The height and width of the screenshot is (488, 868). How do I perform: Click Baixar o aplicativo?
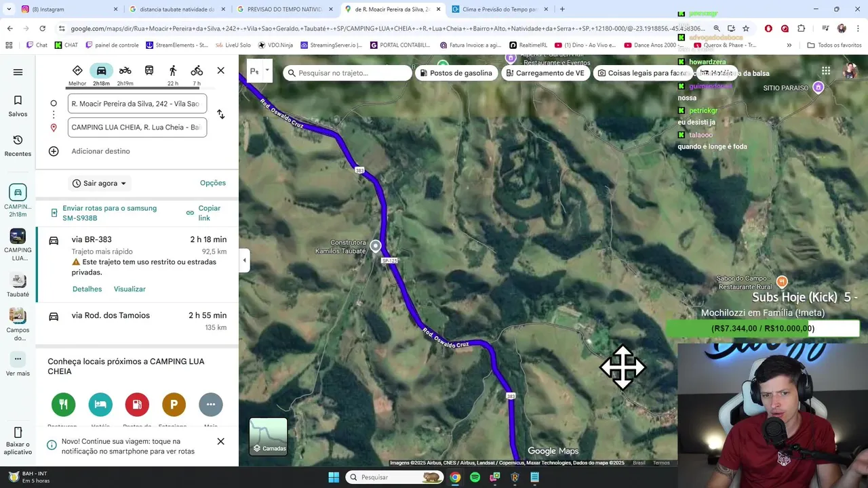(18, 441)
